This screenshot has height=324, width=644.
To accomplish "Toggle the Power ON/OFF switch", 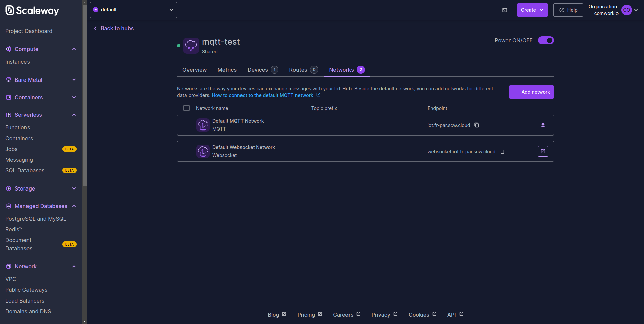I will point(546,40).
